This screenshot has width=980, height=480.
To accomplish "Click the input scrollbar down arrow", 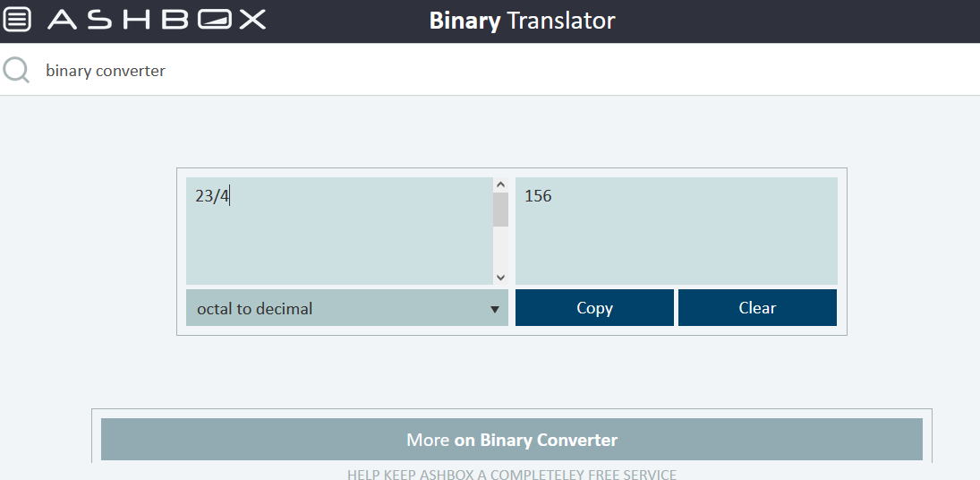I will [500, 278].
